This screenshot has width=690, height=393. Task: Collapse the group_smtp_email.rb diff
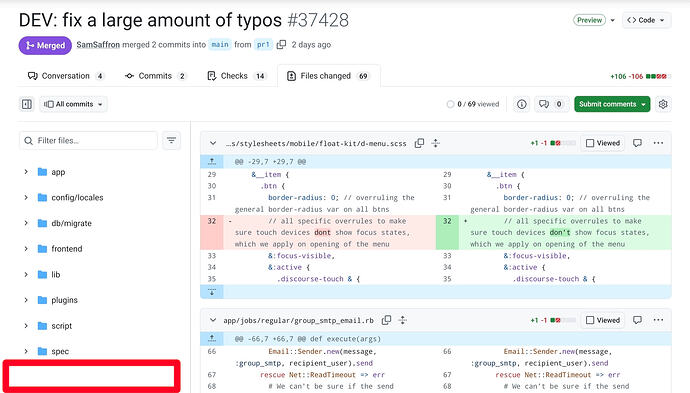tap(213, 320)
